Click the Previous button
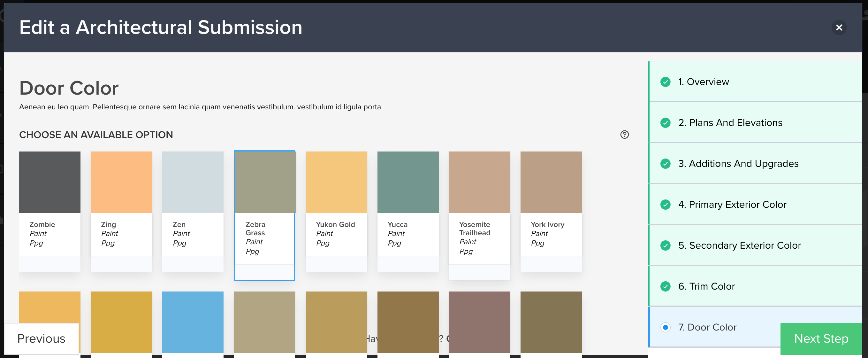Image resolution: width=868 pixels, height=358 pixels. pos(42,339)
